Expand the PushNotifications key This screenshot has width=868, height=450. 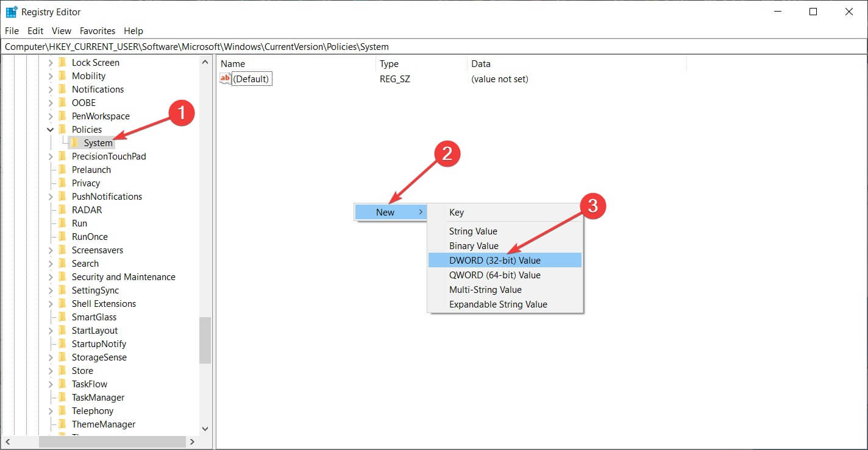tap(51, 196)
